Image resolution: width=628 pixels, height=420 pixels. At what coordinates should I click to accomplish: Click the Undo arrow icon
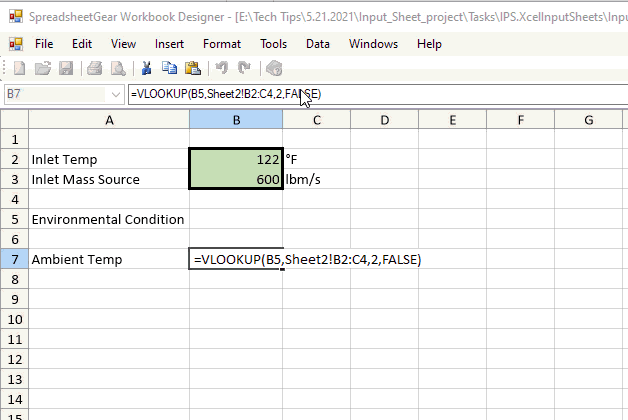(221, 68)
